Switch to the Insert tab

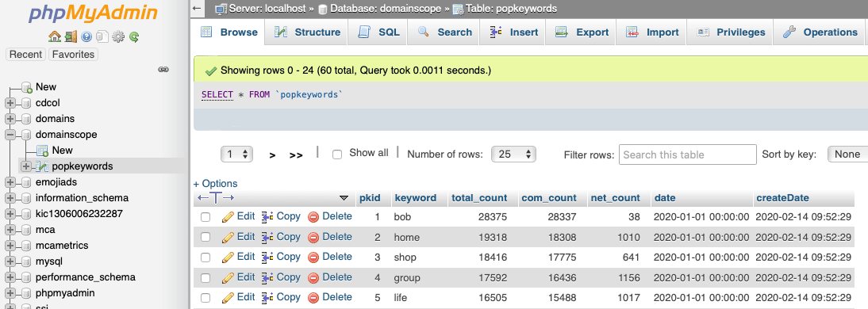(x=513, y=32)
